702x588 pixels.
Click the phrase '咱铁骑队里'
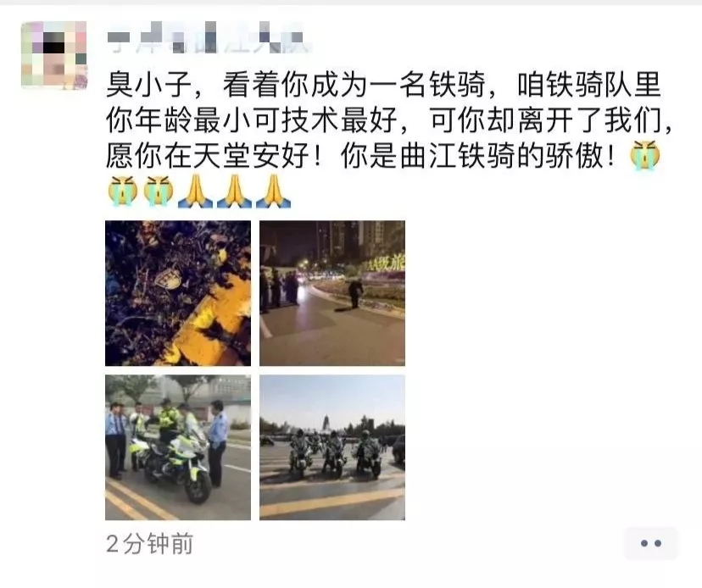(588, 85)
